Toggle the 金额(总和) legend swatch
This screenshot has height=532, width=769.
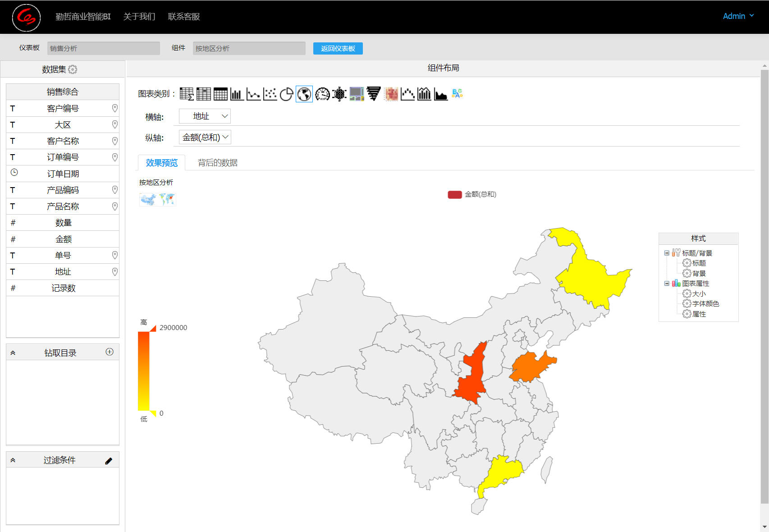(x=454, y=194)
